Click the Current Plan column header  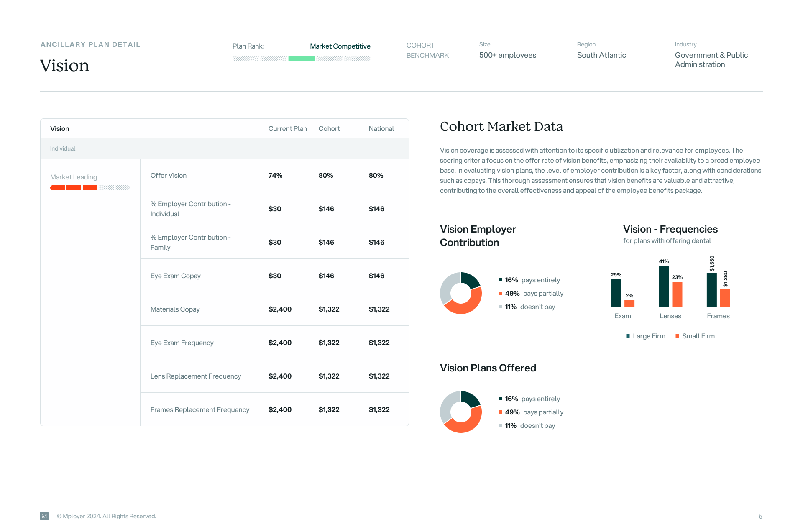point(287,129)
